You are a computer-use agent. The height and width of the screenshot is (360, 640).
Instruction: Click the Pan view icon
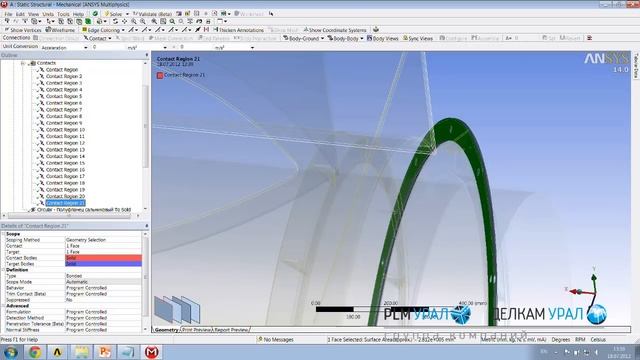pos(124,21)
